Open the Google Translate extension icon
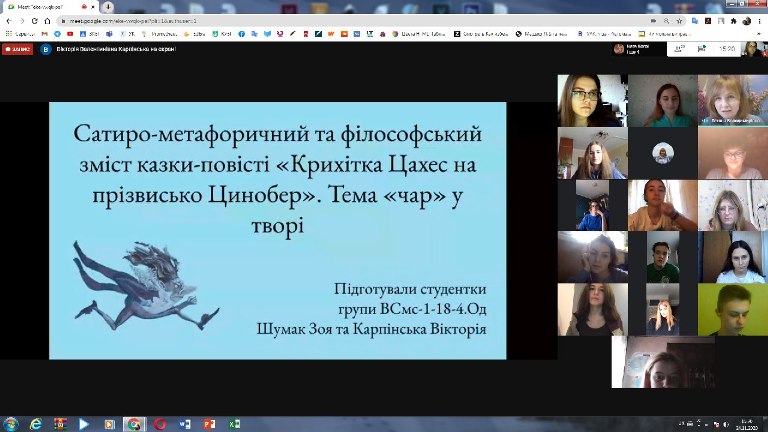 (695, 21)
